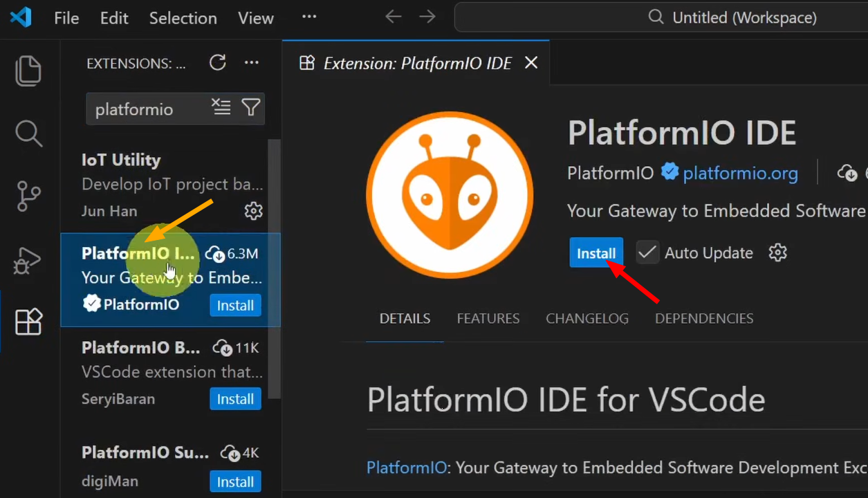Open the platformio.org publisher link
The image size is (868, 498).
(740, 173)
